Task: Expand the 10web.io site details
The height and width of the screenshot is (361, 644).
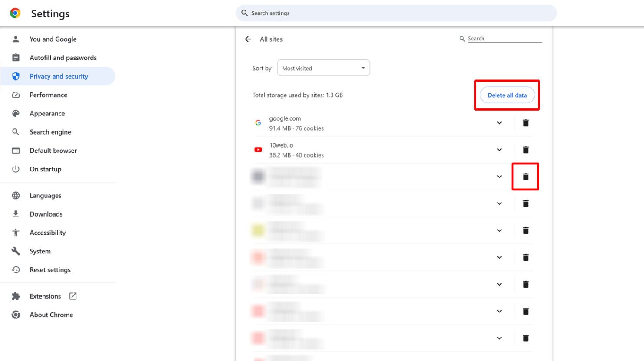Action: [499, 150]
